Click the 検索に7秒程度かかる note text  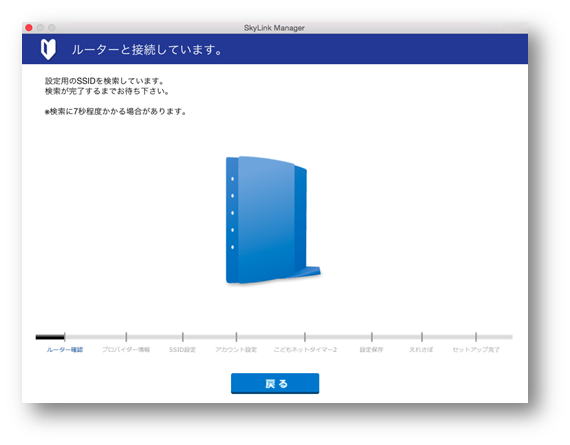pyautogui.click(x=116, y=111)
